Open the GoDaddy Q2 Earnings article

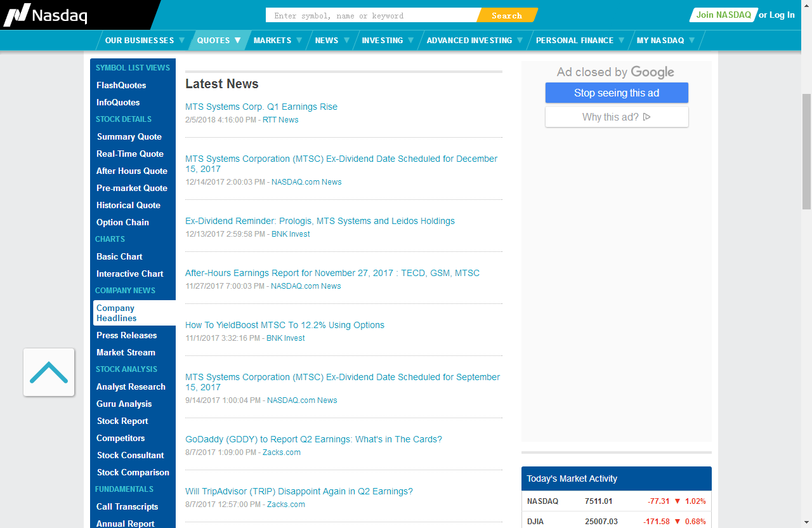313,439
